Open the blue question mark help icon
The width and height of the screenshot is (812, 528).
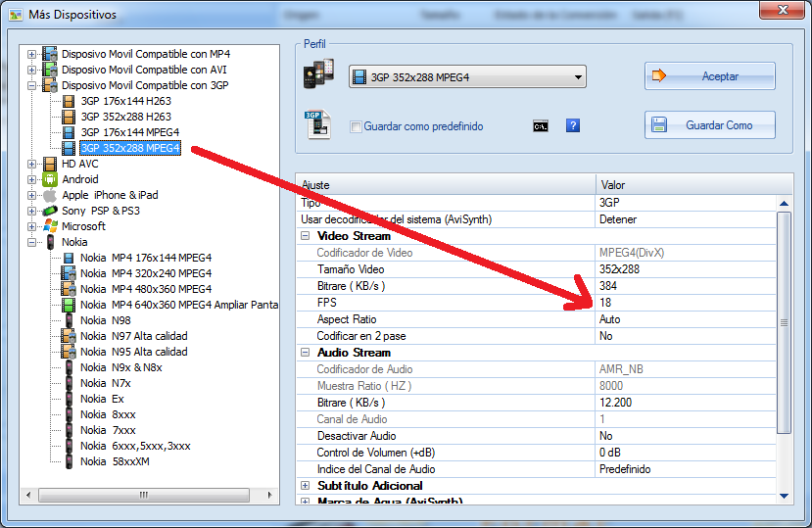573,126
